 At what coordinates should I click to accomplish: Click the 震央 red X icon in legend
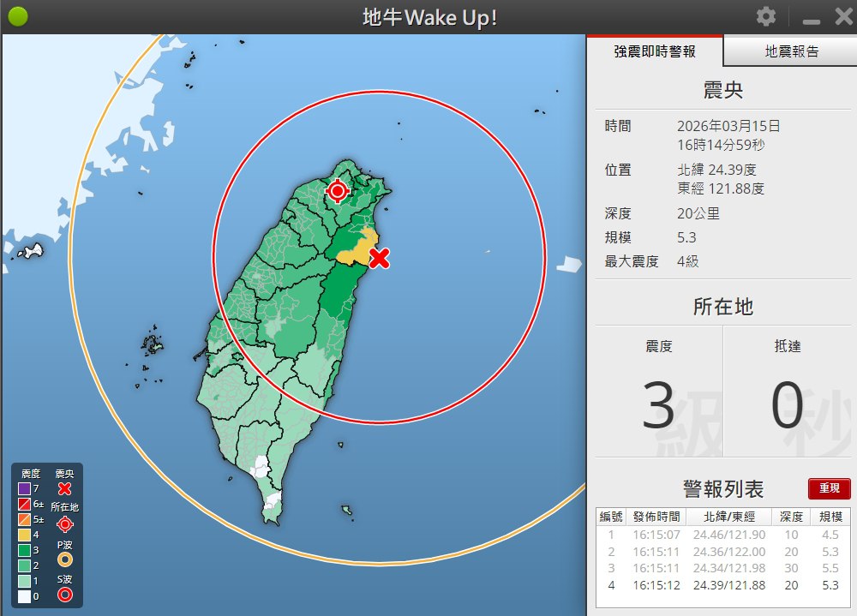coord(64,488)
